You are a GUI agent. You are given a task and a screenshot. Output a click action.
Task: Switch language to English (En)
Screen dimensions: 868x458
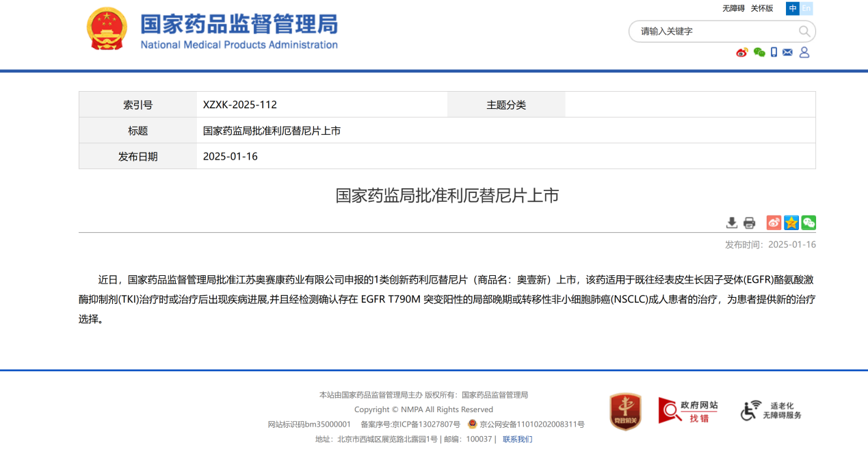806,8
